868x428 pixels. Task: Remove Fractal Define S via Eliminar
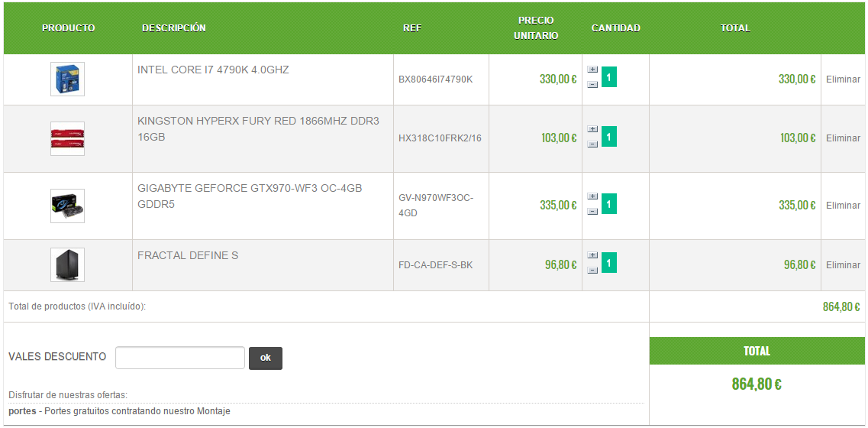pyautogui.click(x=843, y=265)
